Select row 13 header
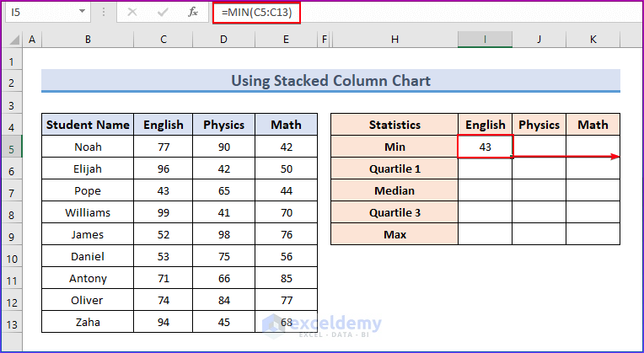 tap(12, 322)
